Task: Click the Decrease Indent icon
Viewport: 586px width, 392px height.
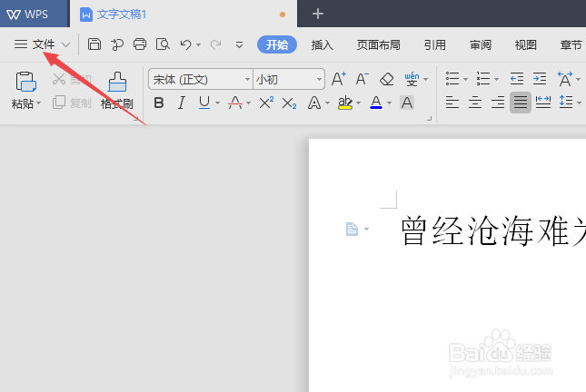Action: click(x=517, y=79)
